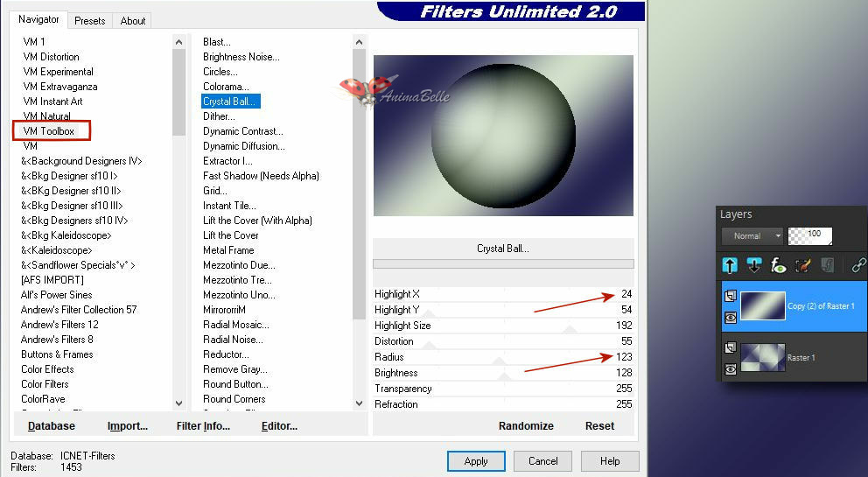Click the scroll up arrow of filter list

(359, 42)
